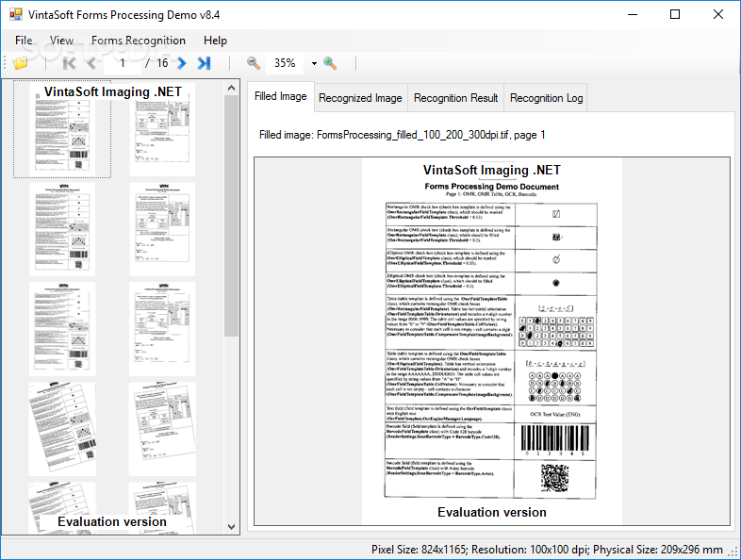The height and width of the screenshot is (560, 741).
Task: Maximize the VintaSoft window
Action: tap(675, 15)
